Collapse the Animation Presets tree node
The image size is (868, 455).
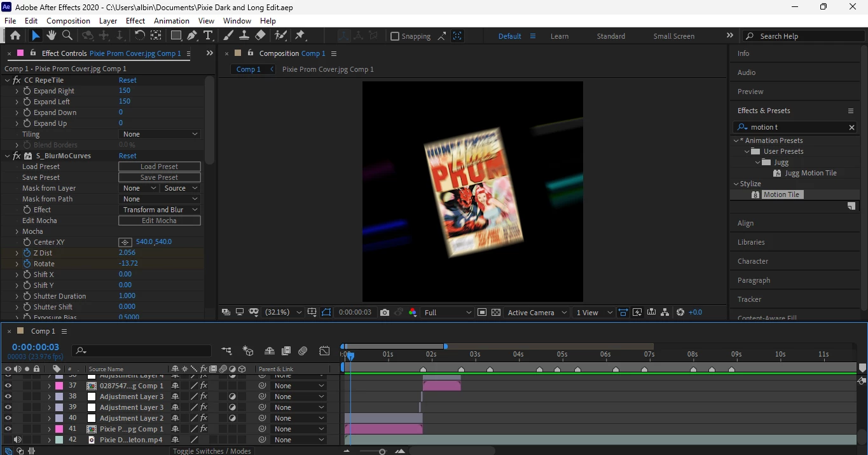click(x=736, y=140)
